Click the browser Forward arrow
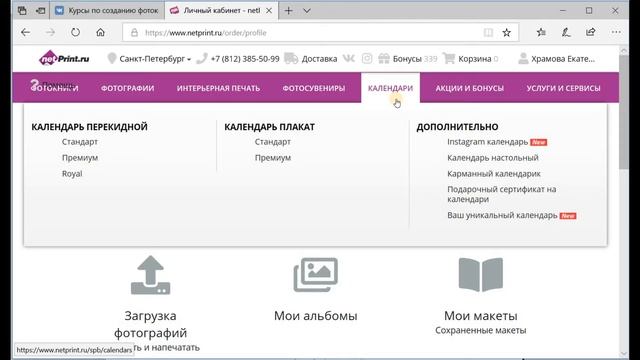The width and height of the screenshot is (640, 360). pos(50,32)
